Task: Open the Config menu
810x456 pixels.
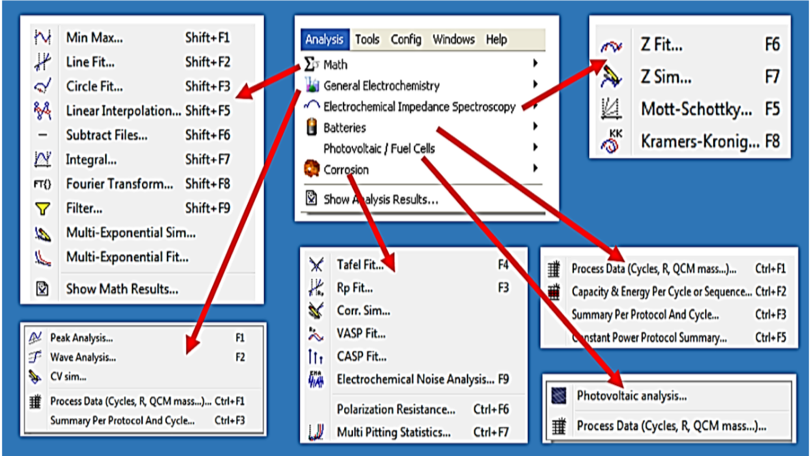Action: point(406,39)
